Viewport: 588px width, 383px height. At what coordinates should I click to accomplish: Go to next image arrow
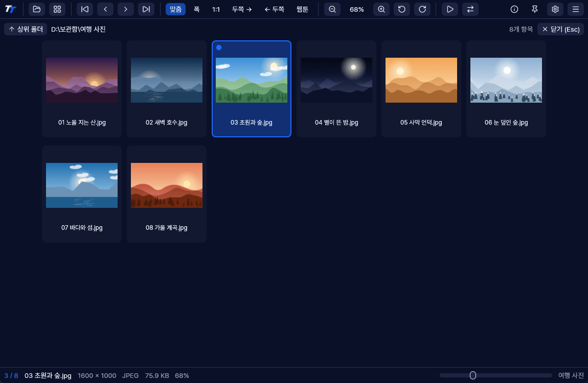pyautogui.click(x=126, y=9)
